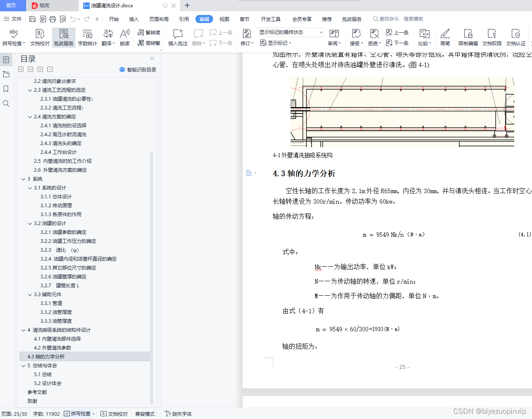Start the 朗读 read aloud tool
This screenshot has height=419, width=532.
125,38
